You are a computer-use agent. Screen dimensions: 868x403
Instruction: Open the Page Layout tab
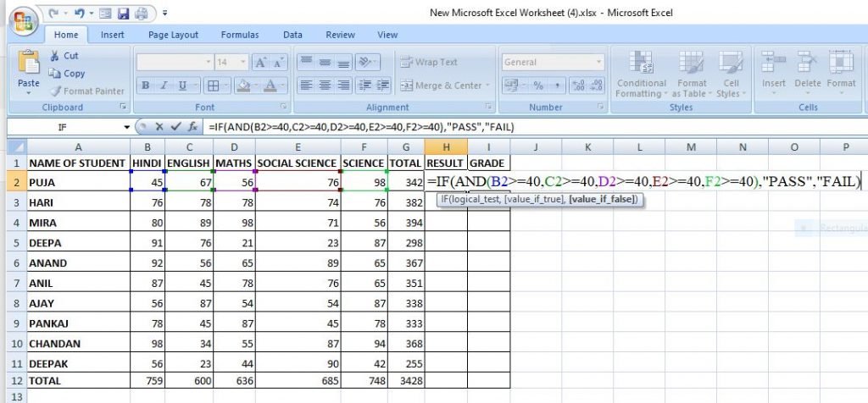[173, 35]
